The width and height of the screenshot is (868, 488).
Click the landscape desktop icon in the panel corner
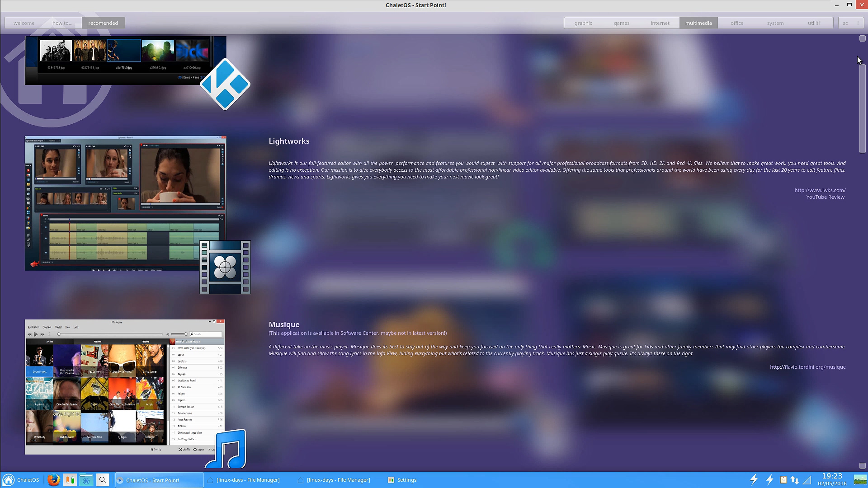860,480
